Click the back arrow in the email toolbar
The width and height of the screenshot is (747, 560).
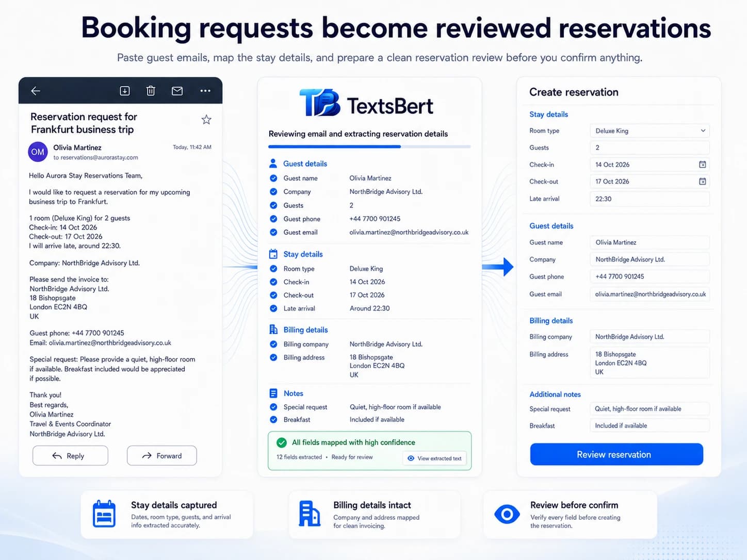pos(36,91)
